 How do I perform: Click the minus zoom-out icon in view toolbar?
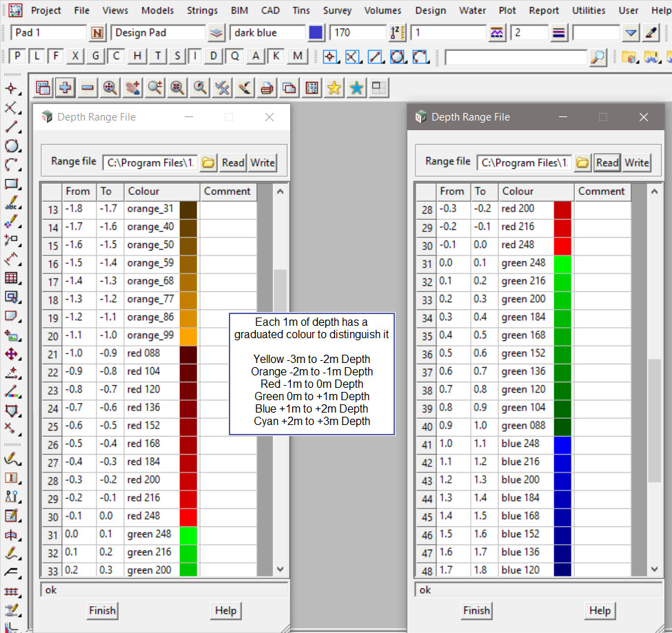coord(87,87)
